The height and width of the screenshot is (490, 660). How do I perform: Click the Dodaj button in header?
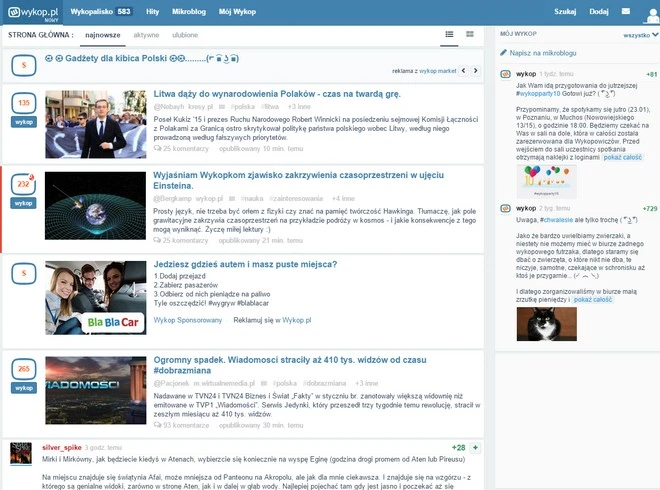(x=598, y=10)
